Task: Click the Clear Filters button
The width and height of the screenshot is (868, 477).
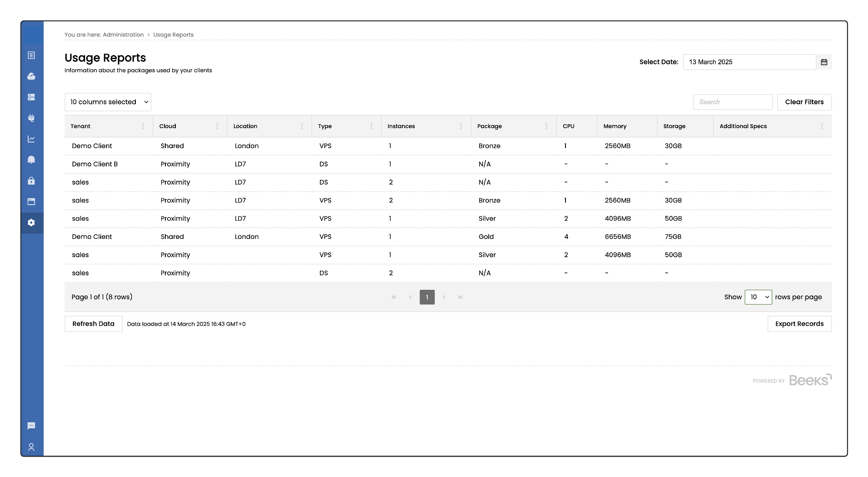Action: tap(804, 102)
